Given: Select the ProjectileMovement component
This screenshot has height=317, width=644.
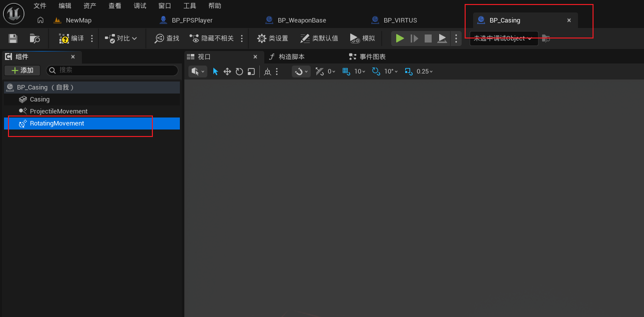Looking at the screenshot, I should [x=92, y=111].
